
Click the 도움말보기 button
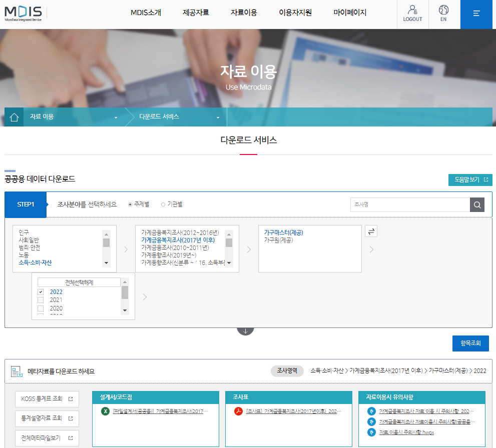[x=470, y=180]
